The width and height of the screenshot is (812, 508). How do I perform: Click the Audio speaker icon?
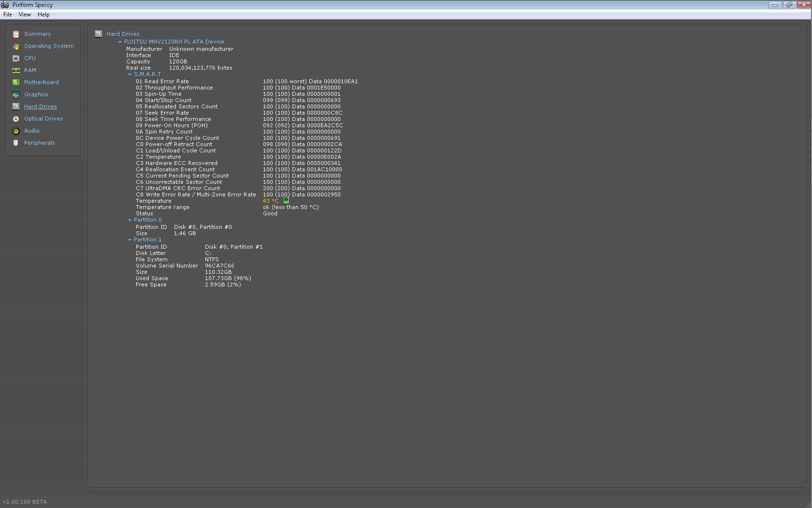click(16, 131)
